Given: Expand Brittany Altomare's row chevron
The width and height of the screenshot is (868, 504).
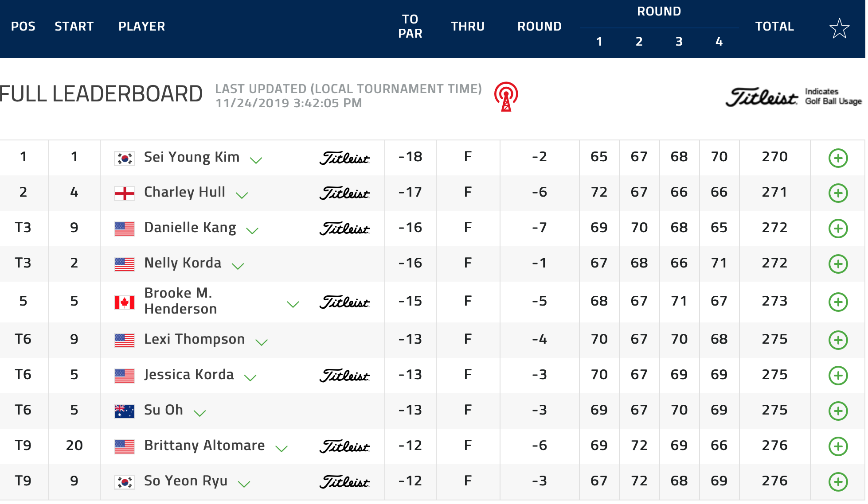Looking at the screenshot, I should 282,449.
